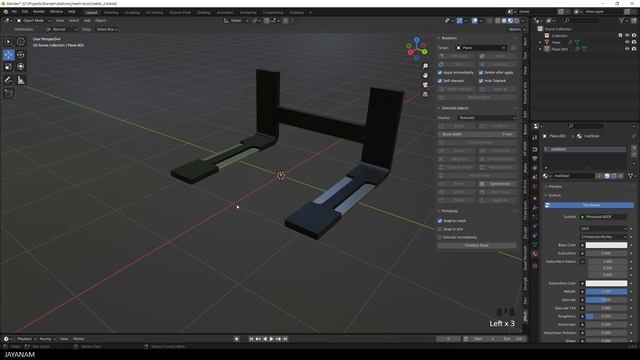Open the GGX distribution dropdown

point(603,229)
